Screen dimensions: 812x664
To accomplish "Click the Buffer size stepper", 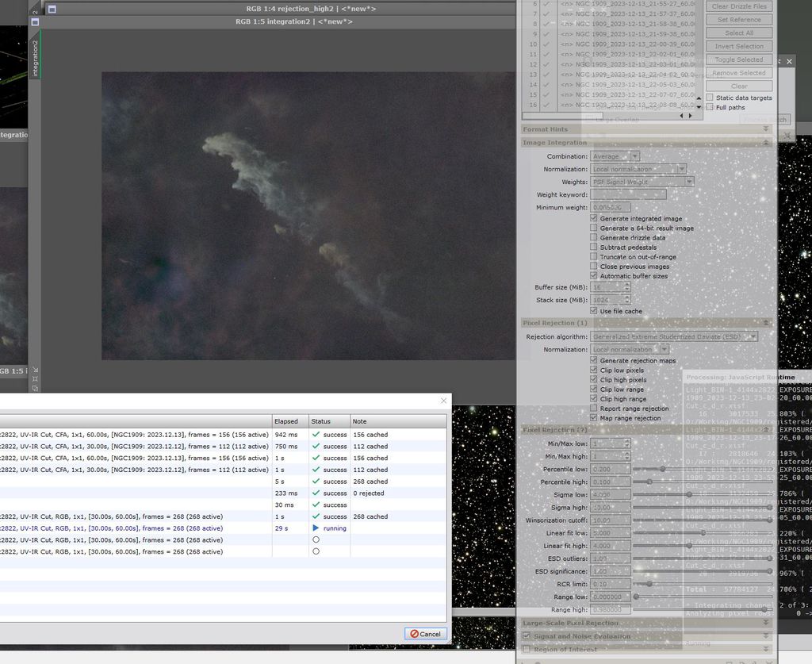I will pyautogui.click(x=627, y=287).
